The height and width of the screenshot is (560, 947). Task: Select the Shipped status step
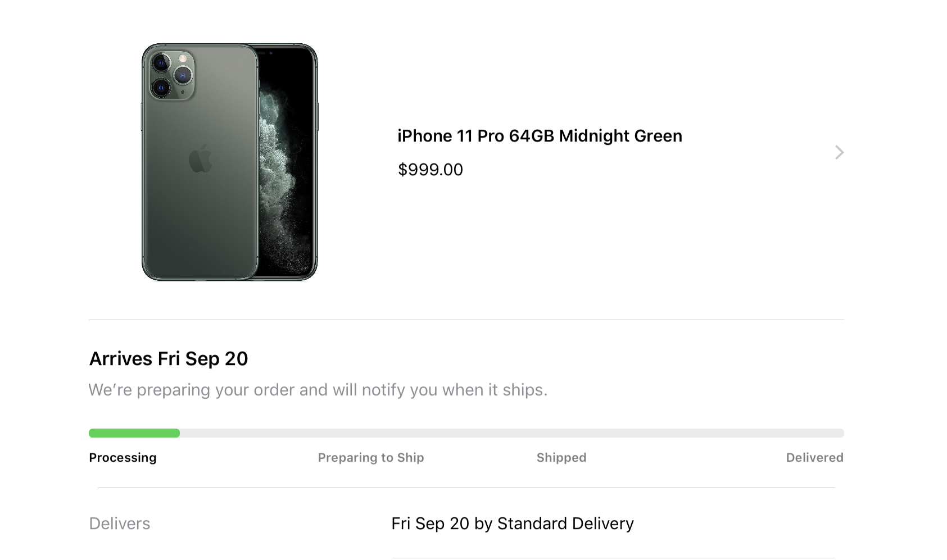coord(561,458)
